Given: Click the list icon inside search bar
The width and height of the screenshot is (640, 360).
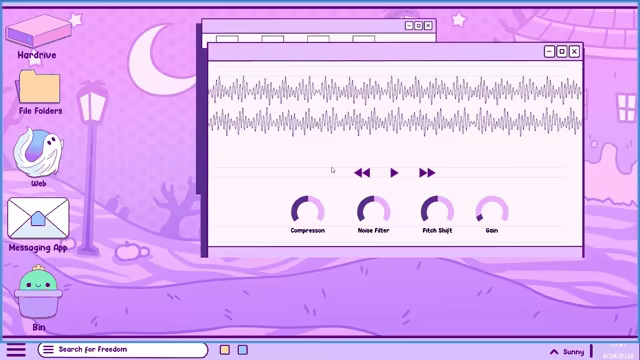Looking at the screenshot, I should tap(48, 349).
